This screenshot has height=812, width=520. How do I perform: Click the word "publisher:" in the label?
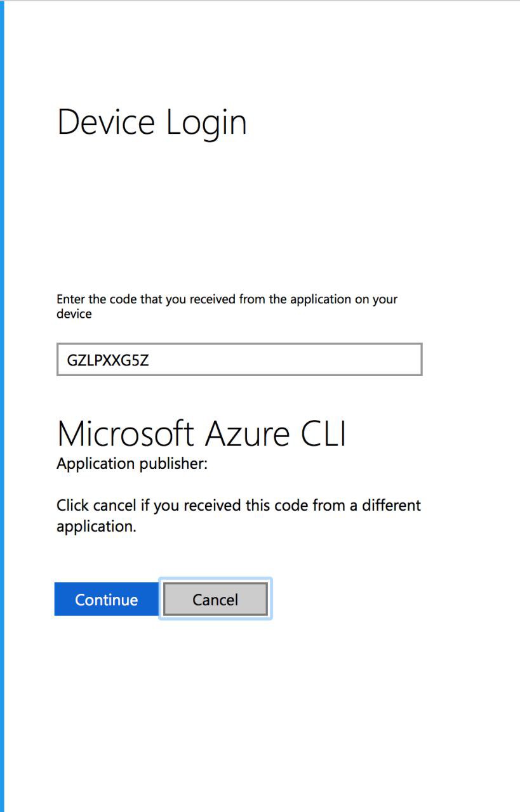point(173,464)
